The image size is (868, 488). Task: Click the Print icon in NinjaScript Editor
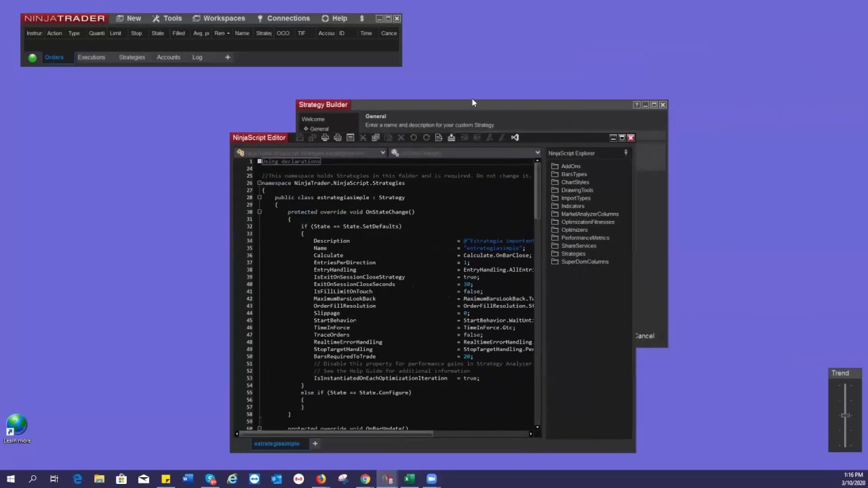click(325, 138)
